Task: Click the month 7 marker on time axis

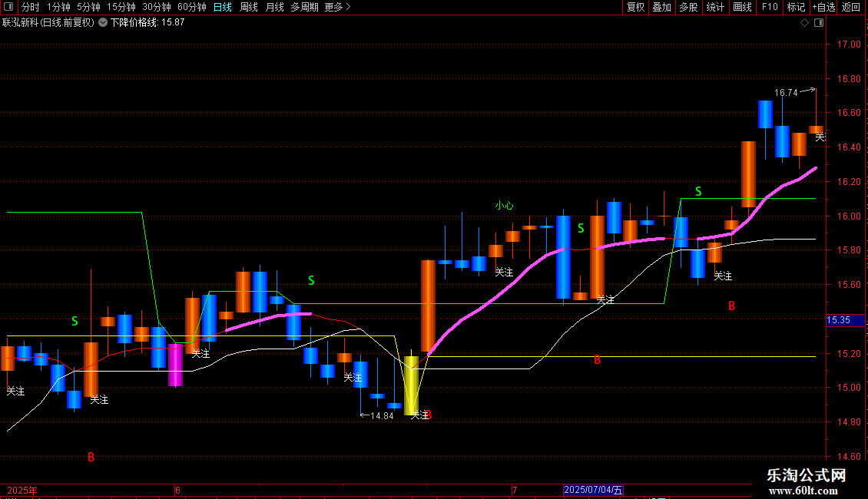Action: [x=514, y=490]
